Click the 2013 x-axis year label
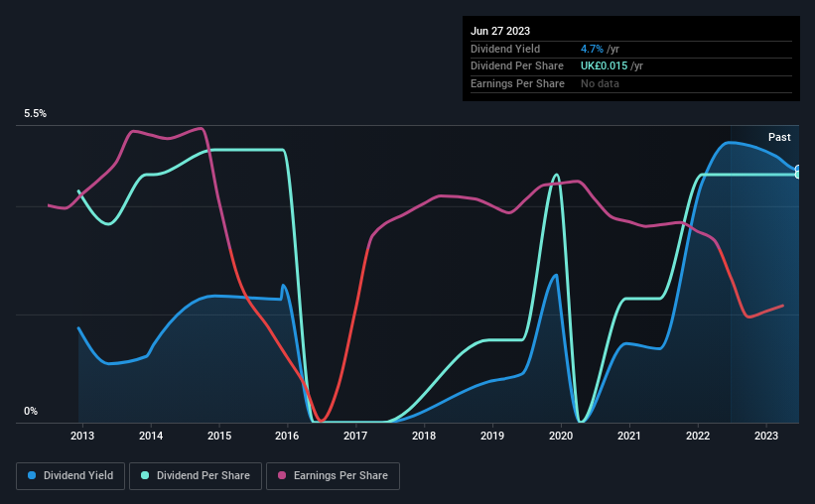 click(82, 436)
